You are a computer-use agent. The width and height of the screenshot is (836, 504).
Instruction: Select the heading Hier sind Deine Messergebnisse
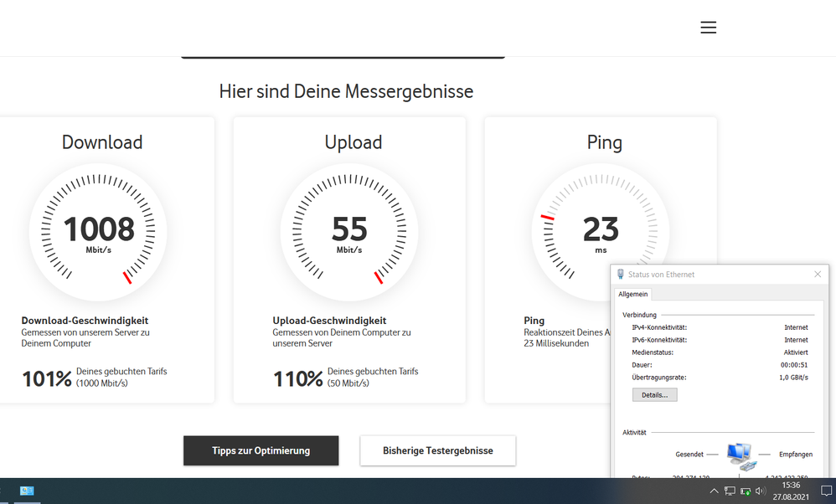[346, 91]
